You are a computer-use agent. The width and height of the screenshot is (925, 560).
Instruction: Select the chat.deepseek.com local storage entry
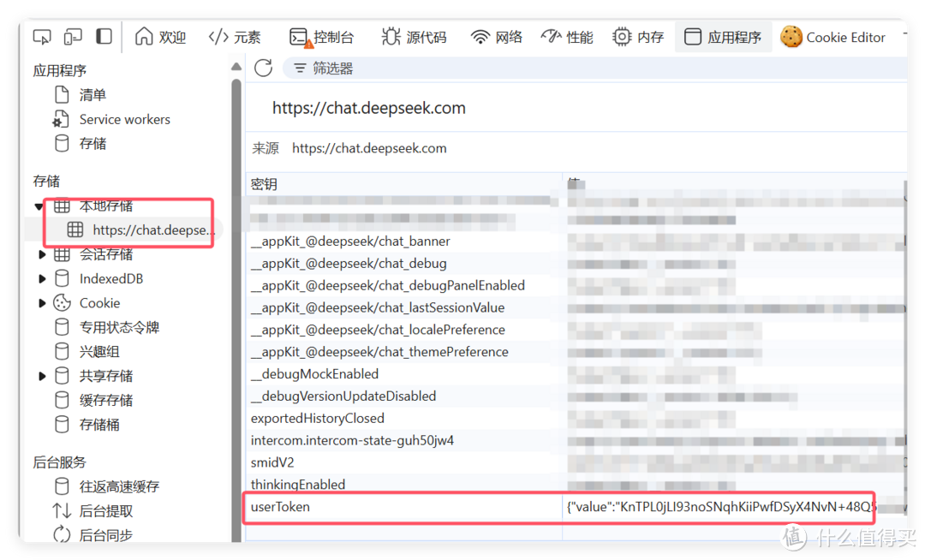click(x=148, y=229)
